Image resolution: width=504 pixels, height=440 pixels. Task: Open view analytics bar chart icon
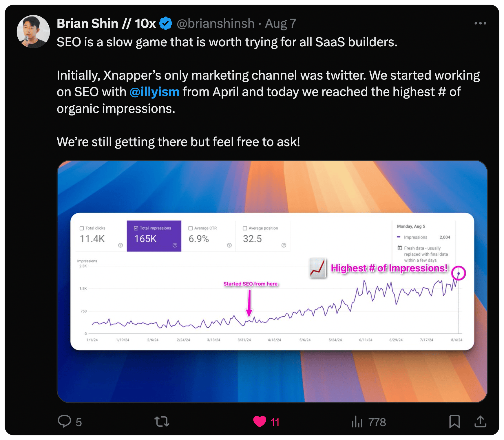click(x=357, y=421)
